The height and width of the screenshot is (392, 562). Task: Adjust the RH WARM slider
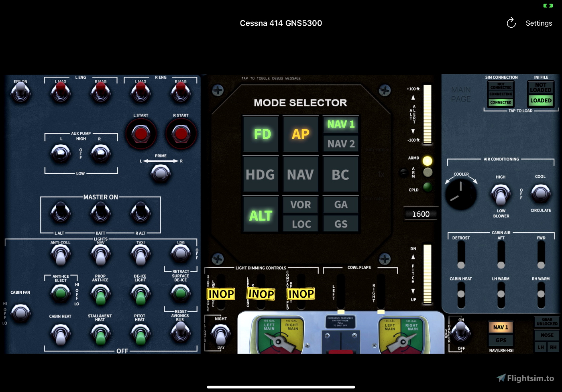coord(541,295)
